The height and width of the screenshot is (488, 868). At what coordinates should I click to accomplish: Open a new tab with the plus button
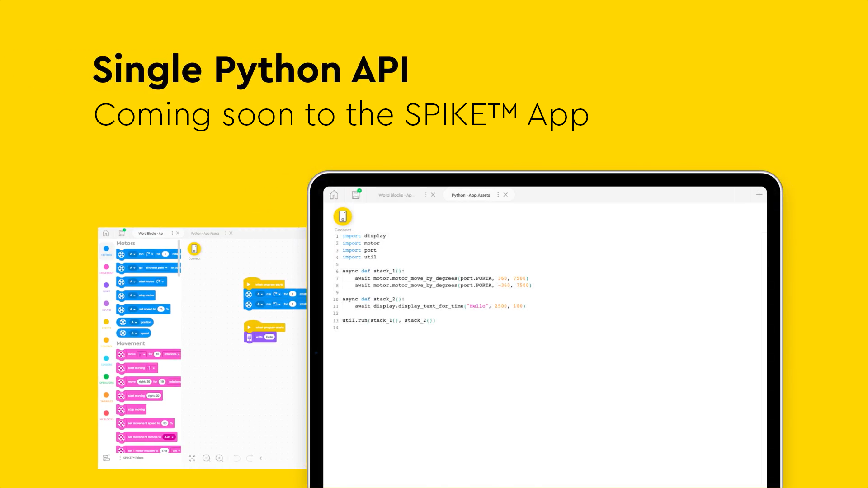tap(759, 195)
